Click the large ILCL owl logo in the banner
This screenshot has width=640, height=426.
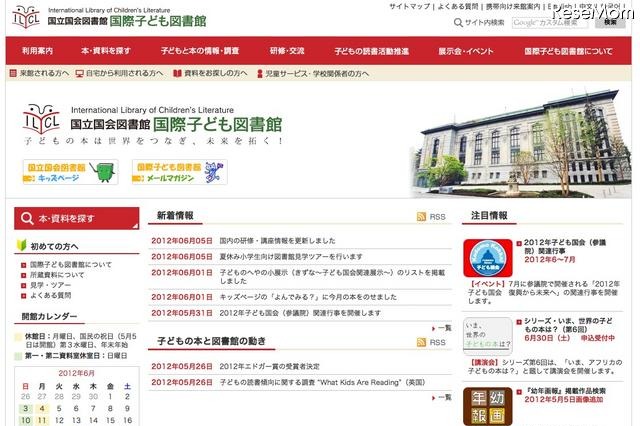point(41,119)
